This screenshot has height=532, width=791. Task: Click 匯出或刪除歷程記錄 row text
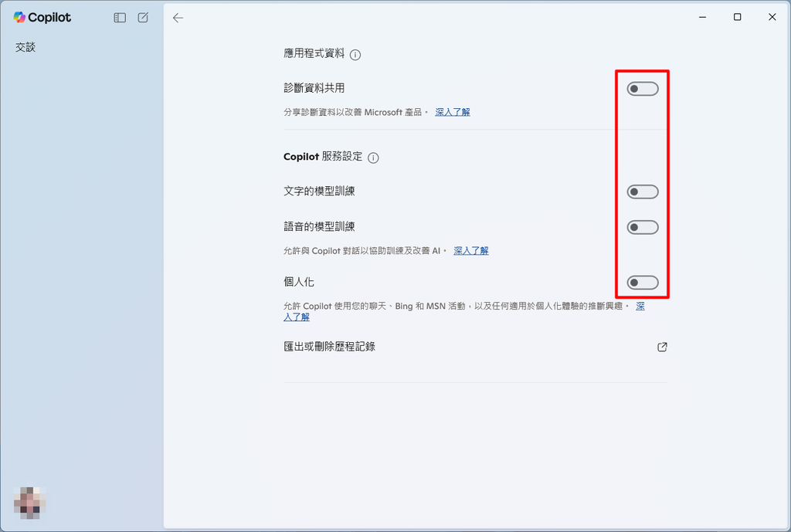tap(329, 347)
